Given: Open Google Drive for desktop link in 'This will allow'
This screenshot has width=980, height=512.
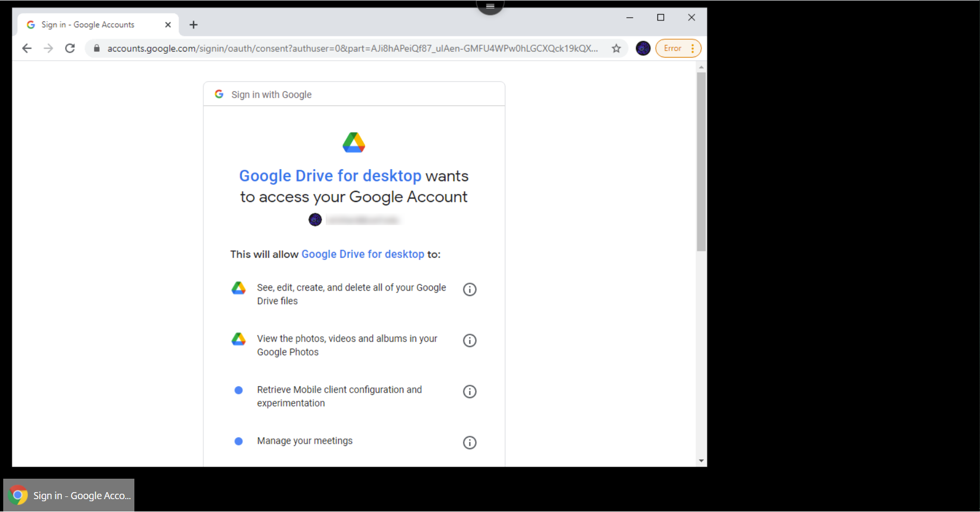Looking at the screenshot, I should coord(363,254).
